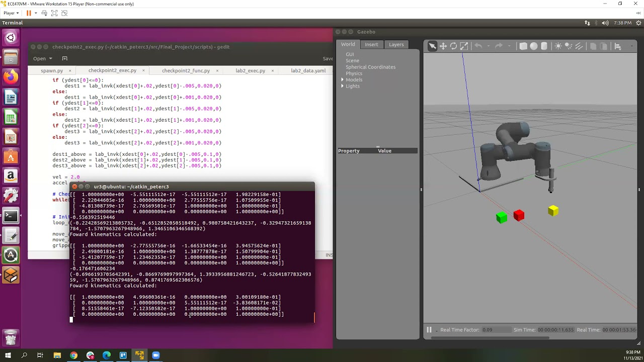Switch to the Layers tab in Gazebo
Image resolution: width=644 pixels, height=362 pixels.
(396, 44)
